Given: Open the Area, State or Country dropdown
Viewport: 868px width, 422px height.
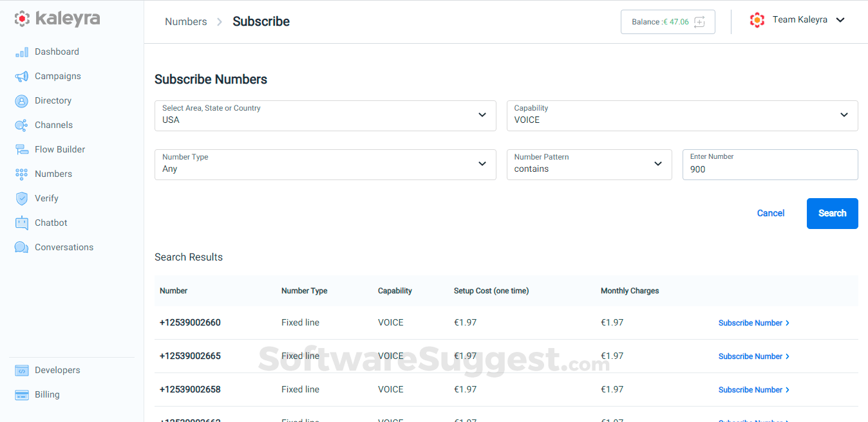Looking at the screenshot, I should coord(325,116).
